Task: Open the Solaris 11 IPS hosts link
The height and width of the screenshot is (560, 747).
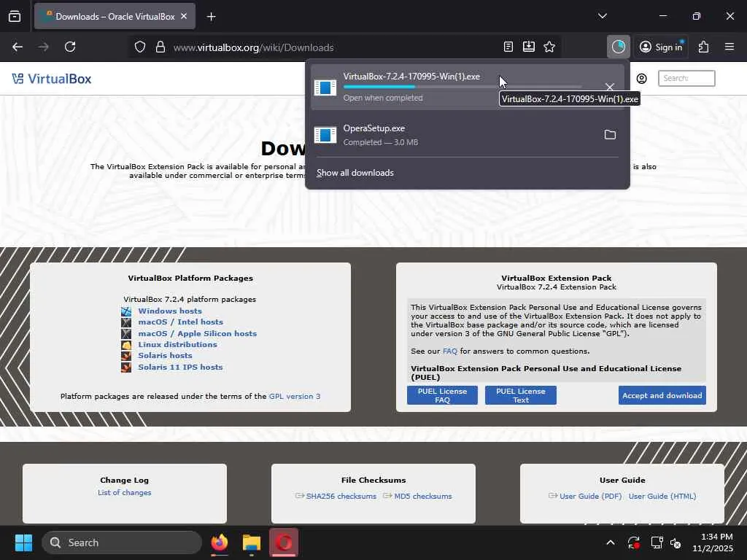Action: tap(181, 367)
